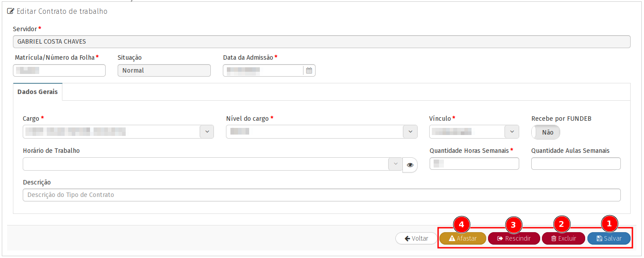Click the Quantidade Aulas Semanais input
The width and height of the screenshot is (644, 258).
[x=576, y=164]
